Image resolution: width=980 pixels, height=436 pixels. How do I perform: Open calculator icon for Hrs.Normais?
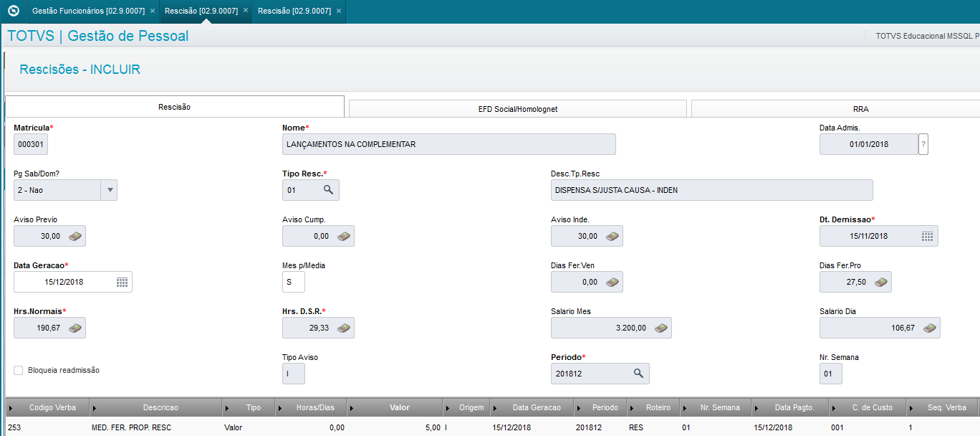(75, 328)
